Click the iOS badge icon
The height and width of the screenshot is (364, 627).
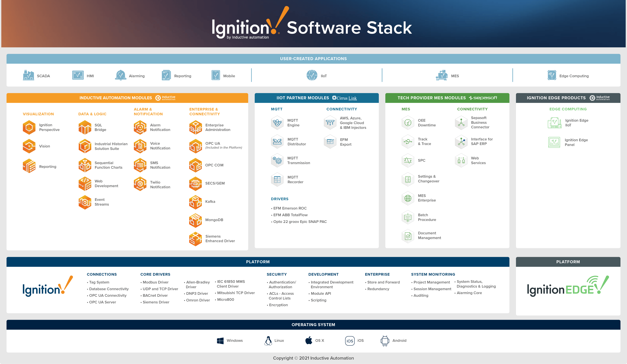click(350, 341)
